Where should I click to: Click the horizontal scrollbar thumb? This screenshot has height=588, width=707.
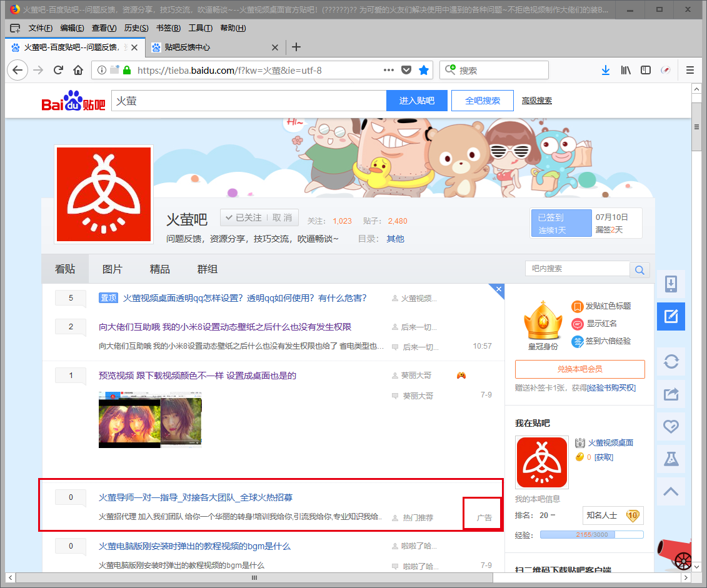[x=254, y=577]
